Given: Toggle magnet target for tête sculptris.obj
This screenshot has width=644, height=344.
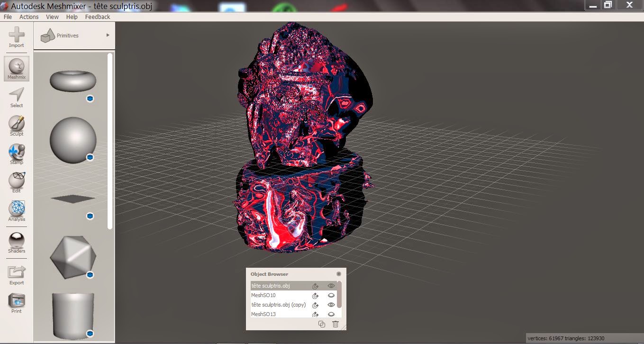Looking at the screenshot, I should pos(315,286).
